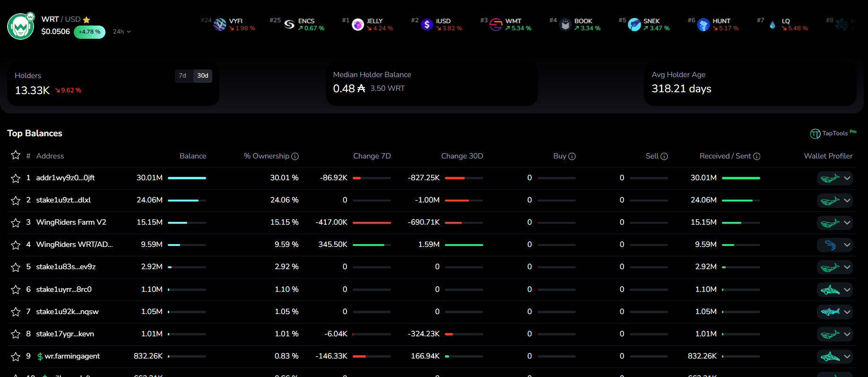Open the 24h timeframe dropdown

click(122, 32)
